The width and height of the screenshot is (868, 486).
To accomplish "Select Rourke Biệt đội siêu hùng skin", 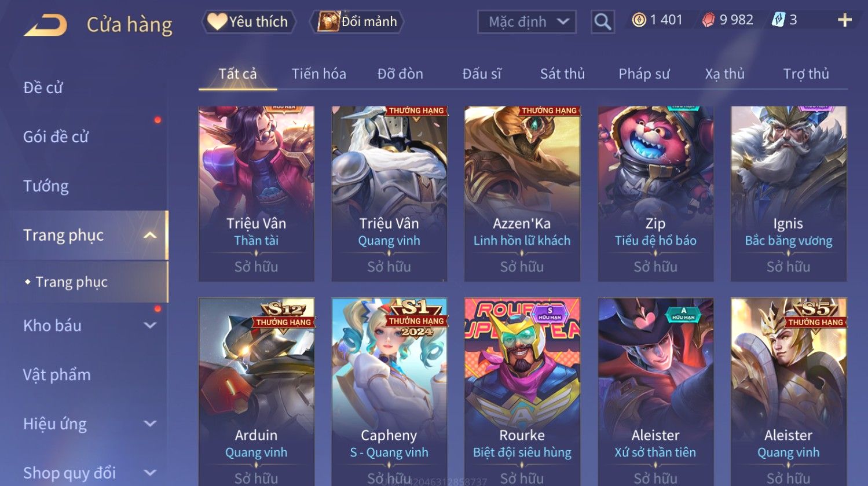I will 522,392.
